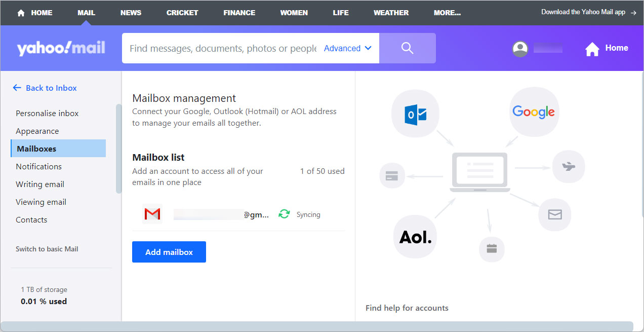Switch to the NEWS tab
The height and width of the screenshot is (332, 644).
click(x=131, y=12)
